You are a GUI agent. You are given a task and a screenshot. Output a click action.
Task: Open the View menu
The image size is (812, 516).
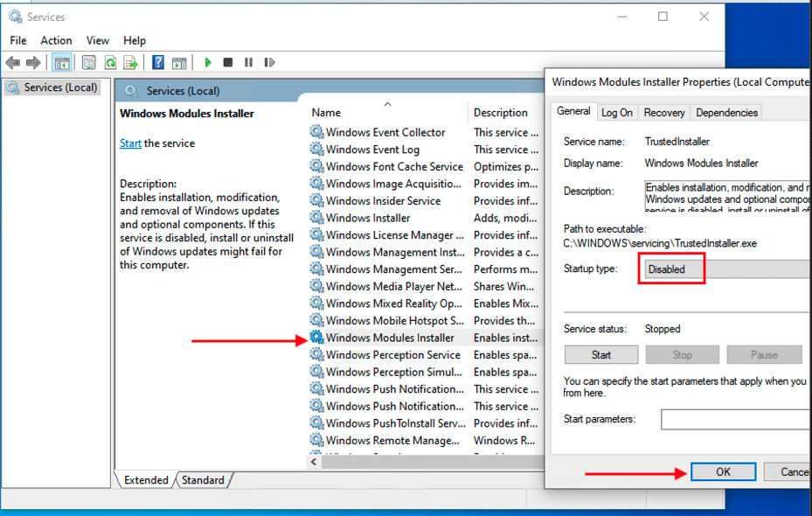click(98, 40)
